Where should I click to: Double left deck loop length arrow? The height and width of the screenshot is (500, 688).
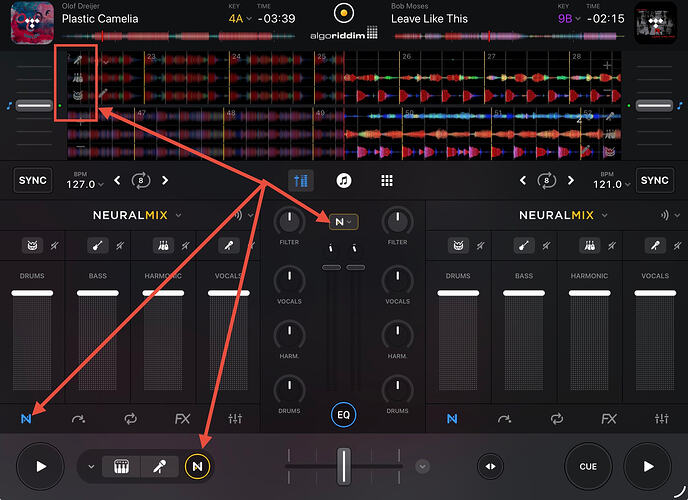[x=165, y=180]
